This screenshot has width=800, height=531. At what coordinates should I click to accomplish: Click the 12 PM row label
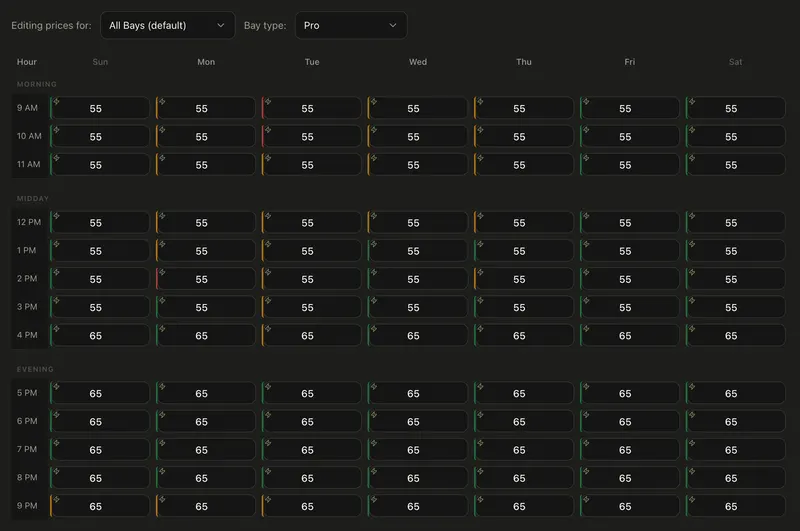pyautogui.click(x=29, y=222)
